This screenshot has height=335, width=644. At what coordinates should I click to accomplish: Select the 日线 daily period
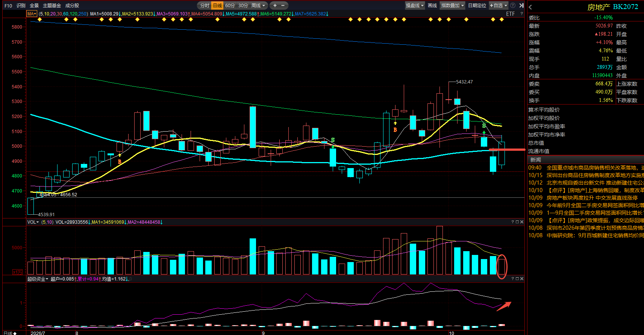[217, 5]
